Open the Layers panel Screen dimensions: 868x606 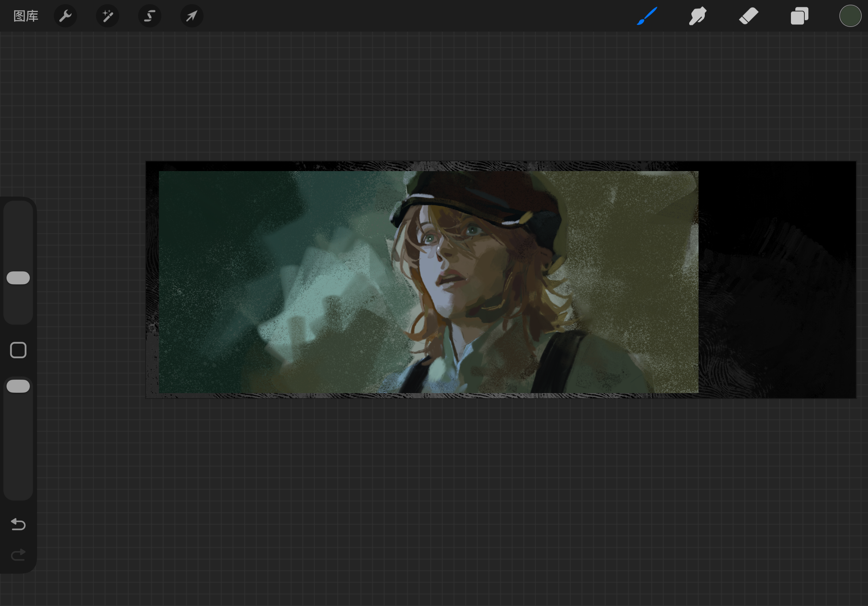pos(799,16)
